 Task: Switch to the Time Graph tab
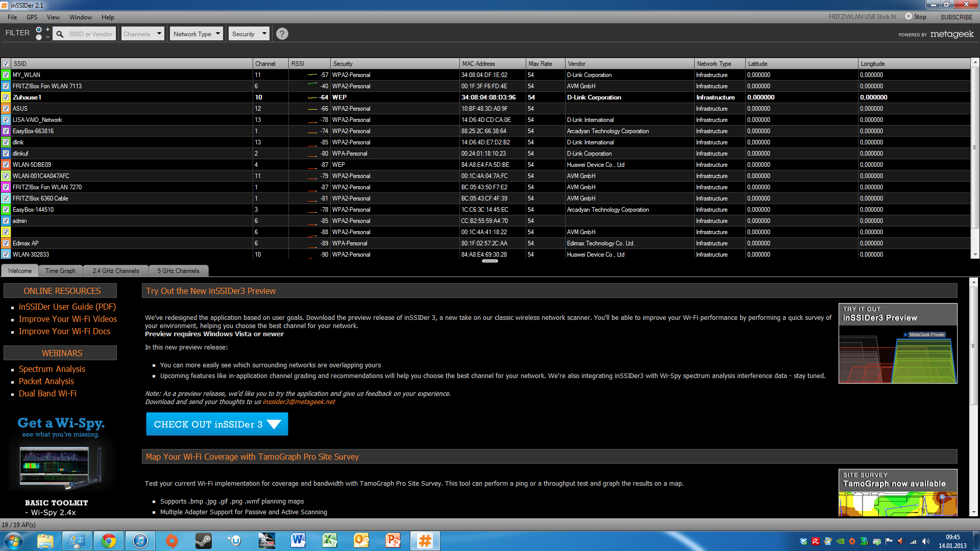tap(60, 271)
